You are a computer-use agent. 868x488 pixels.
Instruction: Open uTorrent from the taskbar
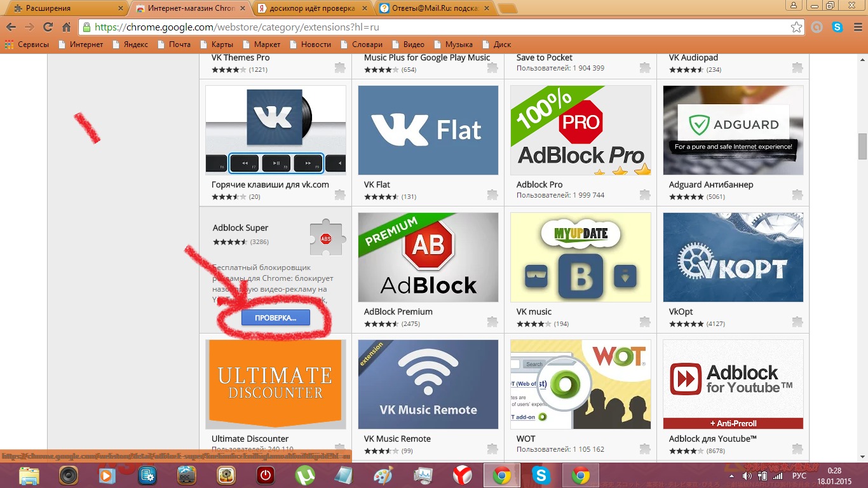coord(305,475)
